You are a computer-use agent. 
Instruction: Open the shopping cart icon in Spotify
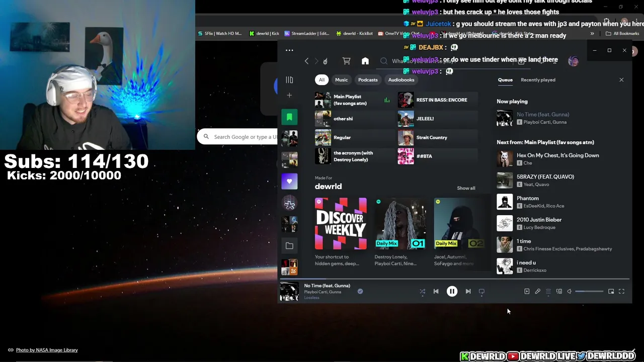coord(346,61)
